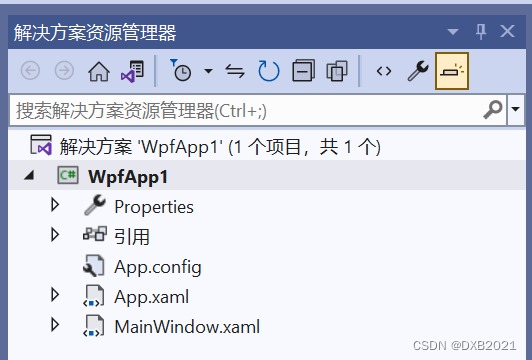Open the window position dropdown in title bar
Viewport: 532px width, 360px height.
(x=453, y=32)
